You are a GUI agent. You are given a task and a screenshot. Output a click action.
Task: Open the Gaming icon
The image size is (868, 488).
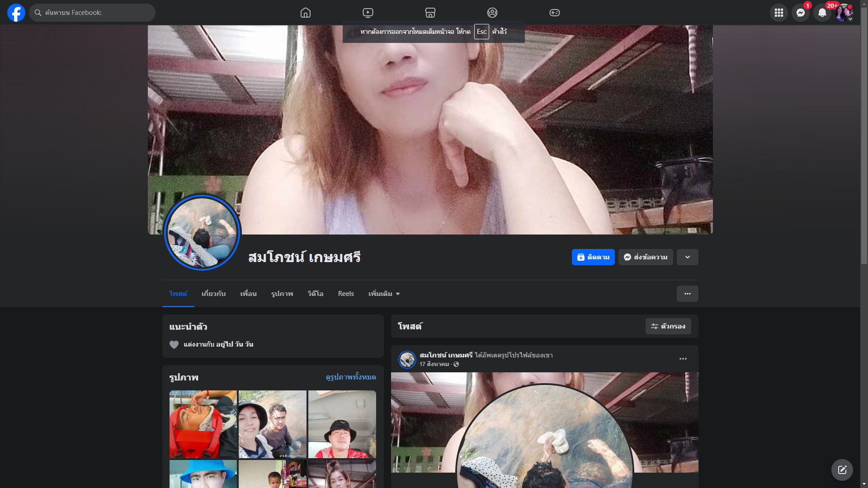click(x=555, y=13)
